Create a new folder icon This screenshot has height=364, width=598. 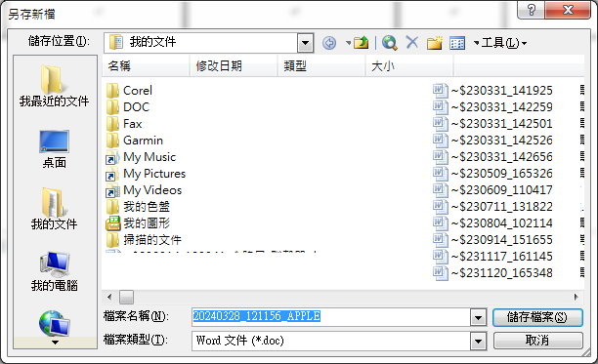434,43
